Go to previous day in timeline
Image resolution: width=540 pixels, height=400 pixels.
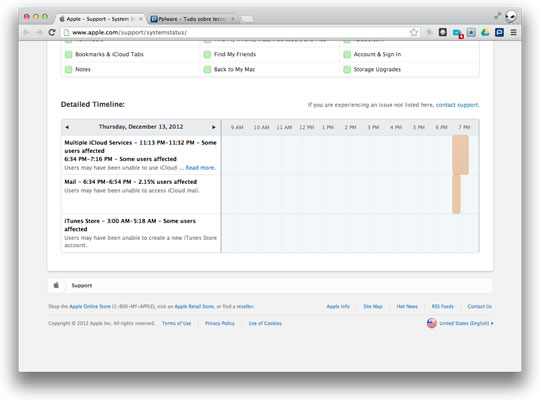67,127
